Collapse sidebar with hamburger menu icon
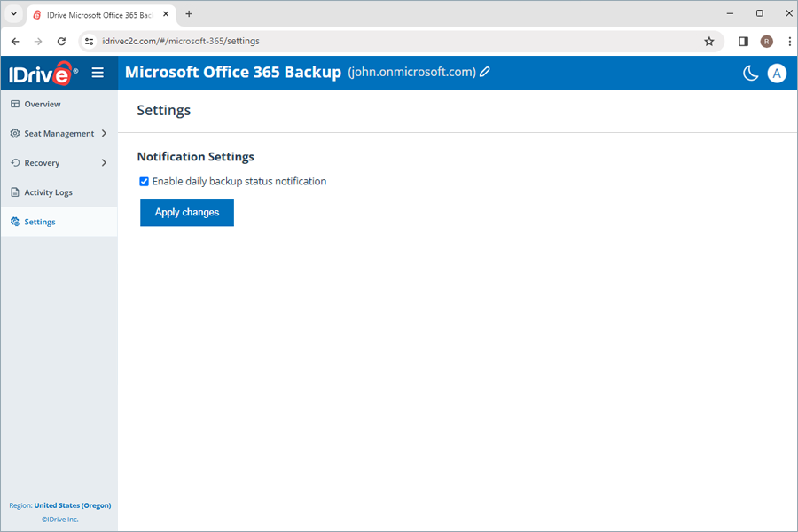This screenshot has height=532, width=798. tap(98, 73)
